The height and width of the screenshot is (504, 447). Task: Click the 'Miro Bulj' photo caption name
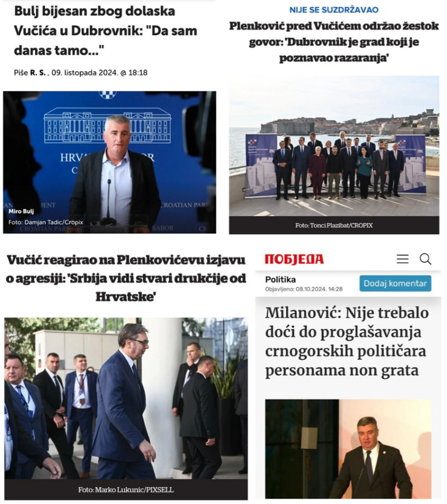pyautogui.click(x=21, y=211)
